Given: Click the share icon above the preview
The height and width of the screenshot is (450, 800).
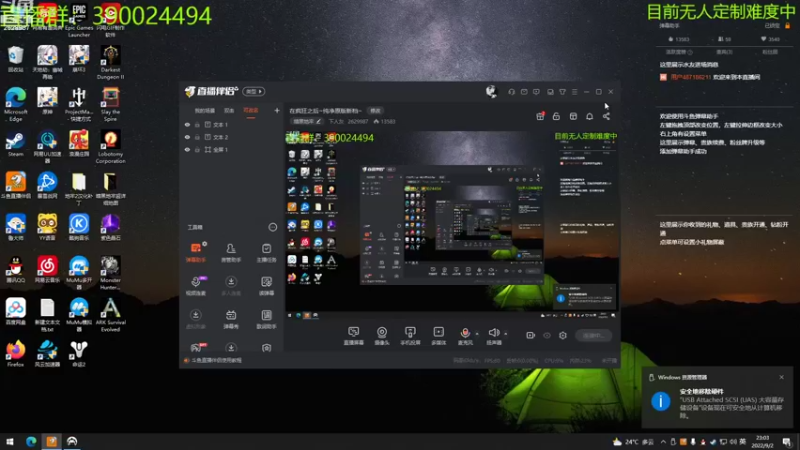Looking at the screenshot, I should 606,116.
